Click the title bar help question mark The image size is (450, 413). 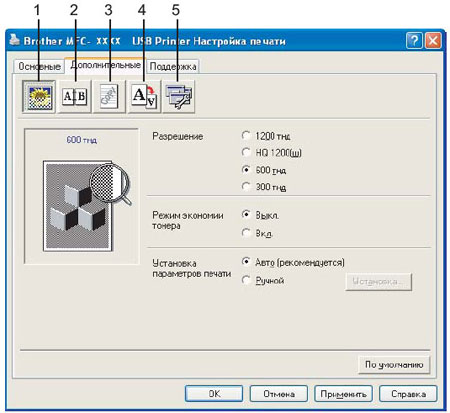pos(414,41)
